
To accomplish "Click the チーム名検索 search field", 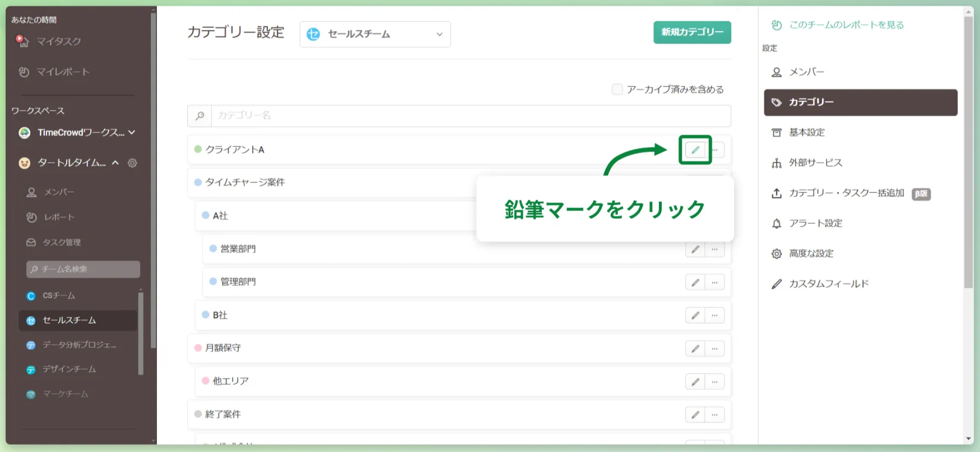I will [83, 269].
